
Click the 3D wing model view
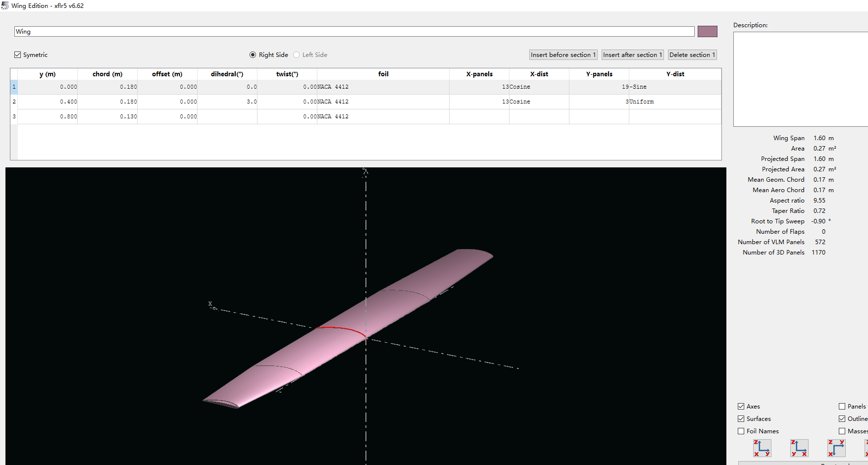tap(365, 316)
